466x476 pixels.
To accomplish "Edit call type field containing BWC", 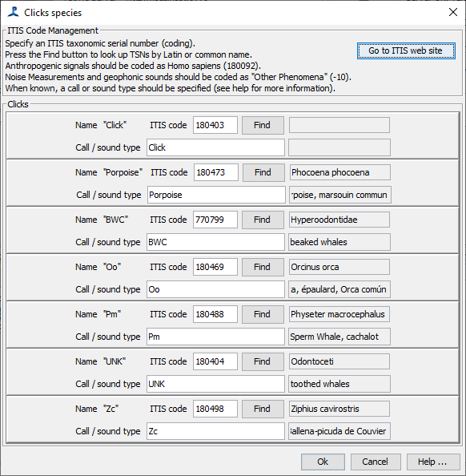I will (x=215, y=242).
